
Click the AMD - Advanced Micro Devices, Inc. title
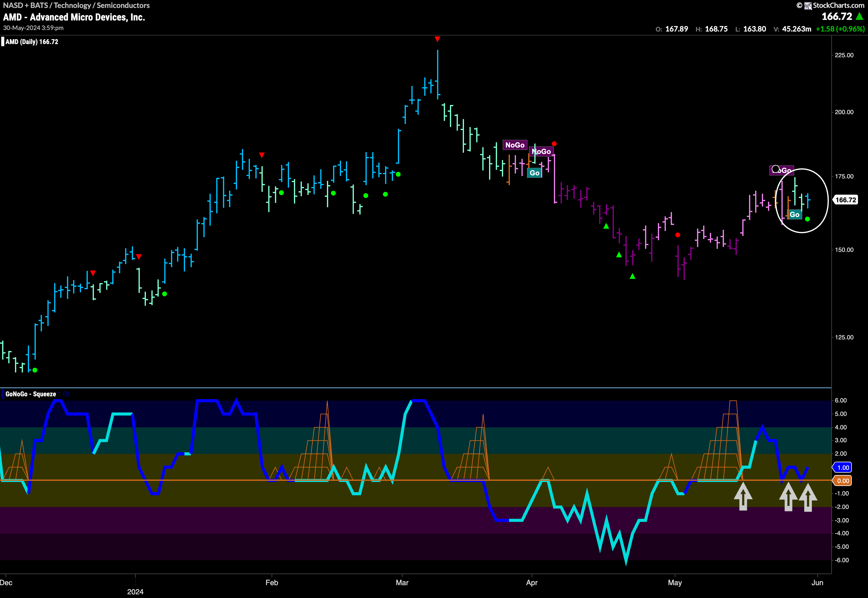click(x=74, y=17)
